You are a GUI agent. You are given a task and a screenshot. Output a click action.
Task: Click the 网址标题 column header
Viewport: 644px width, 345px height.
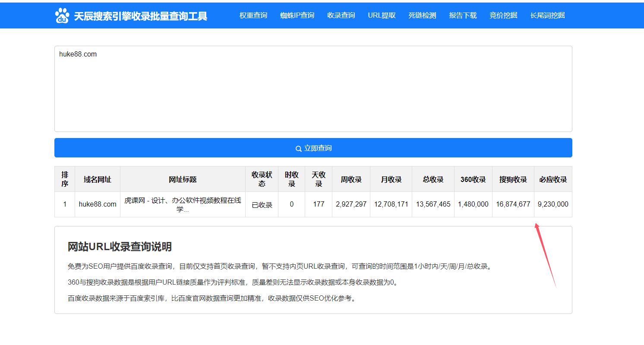tap(183, 179)
